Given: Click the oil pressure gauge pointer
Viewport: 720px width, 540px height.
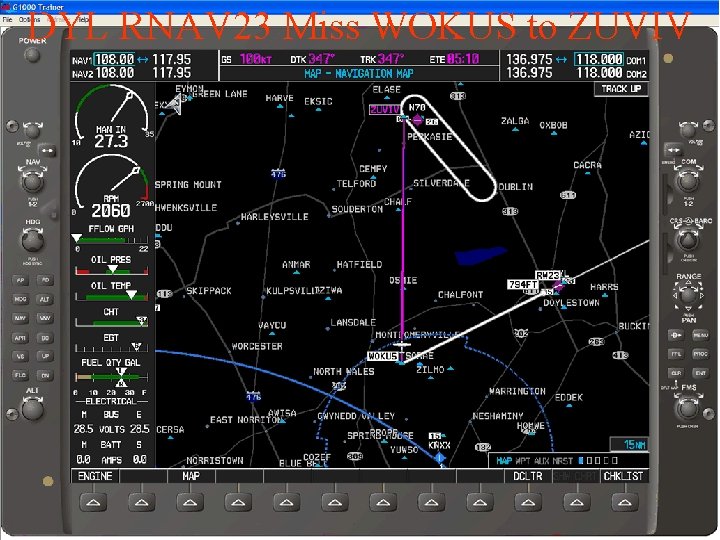Looking at the screenshot, I should [x=112, y=269].
